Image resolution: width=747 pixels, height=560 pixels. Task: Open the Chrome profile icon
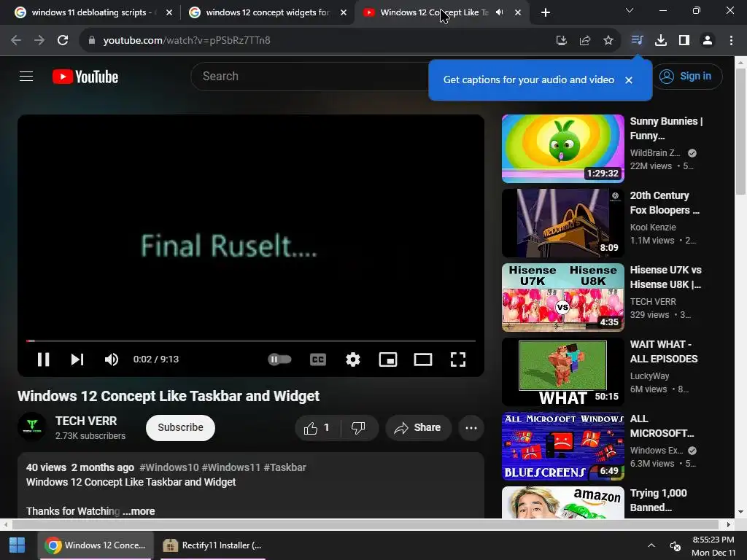pyautogui.click(x=708, y=41)
